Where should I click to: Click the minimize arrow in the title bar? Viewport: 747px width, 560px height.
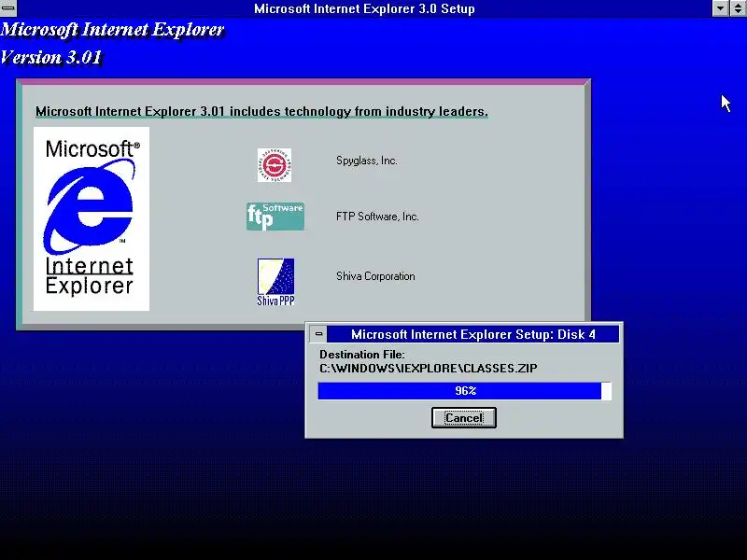[x=720, y=8]
